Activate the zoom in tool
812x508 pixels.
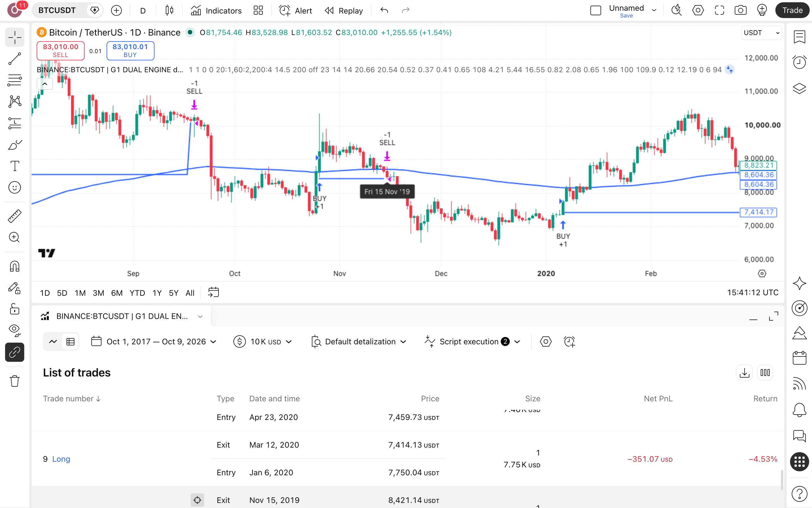14,238
